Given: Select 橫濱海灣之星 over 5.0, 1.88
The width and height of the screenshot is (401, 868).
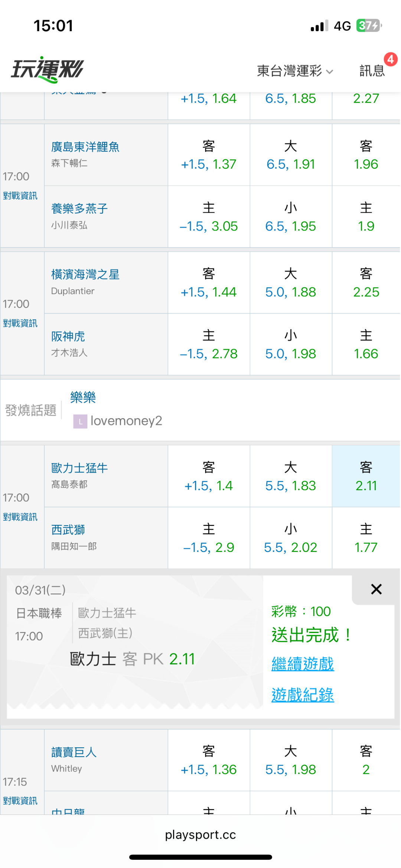Looking at the screenshot, I should pyautogui.click(x=290, y=283).
